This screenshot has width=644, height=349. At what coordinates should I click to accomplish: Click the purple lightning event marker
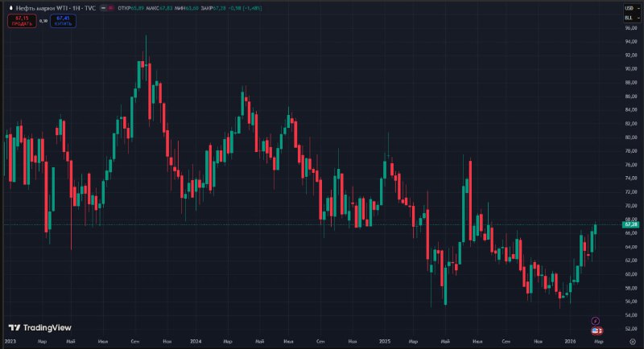596,321
